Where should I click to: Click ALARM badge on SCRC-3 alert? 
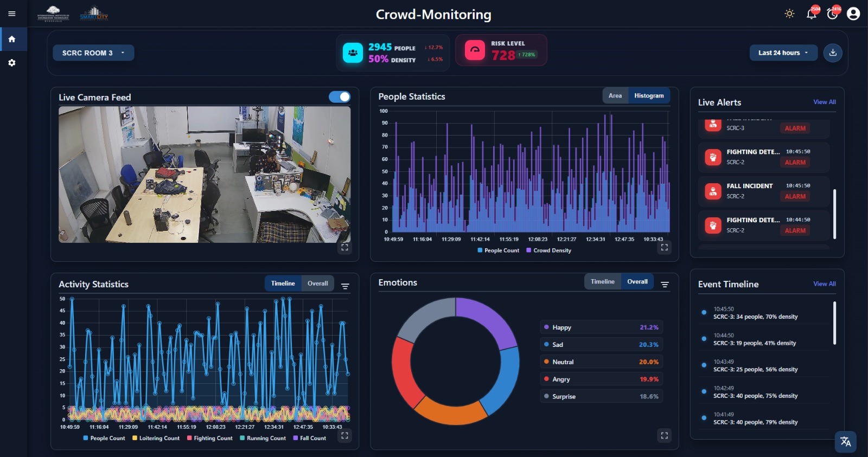(x=795, y=128)
